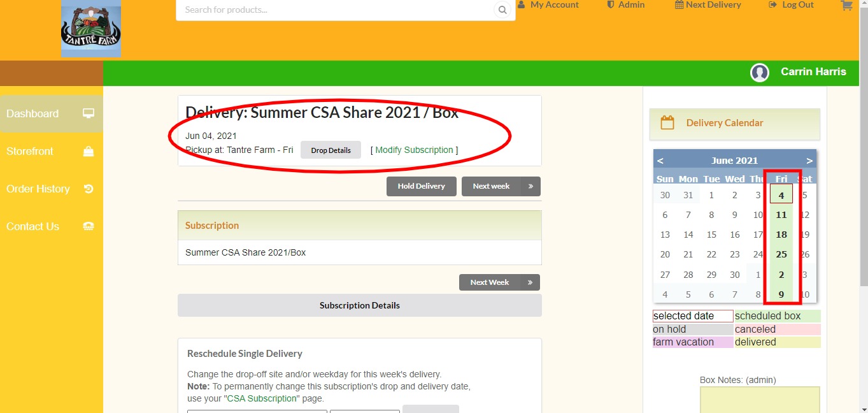Click the June 2021 calendar title

(734, 161)
